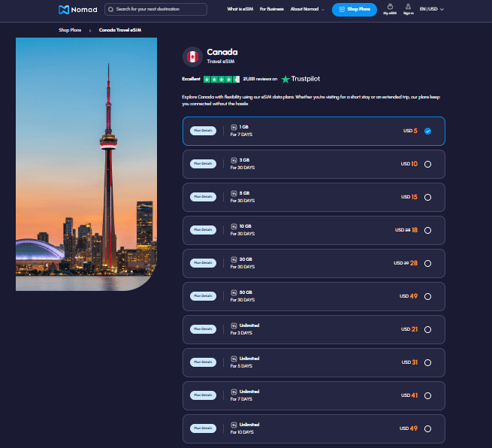The height and width of the screenshot is (448, 492).
Task: Click the 5G icon on 10 GB plan
Action: coord(234,226)
